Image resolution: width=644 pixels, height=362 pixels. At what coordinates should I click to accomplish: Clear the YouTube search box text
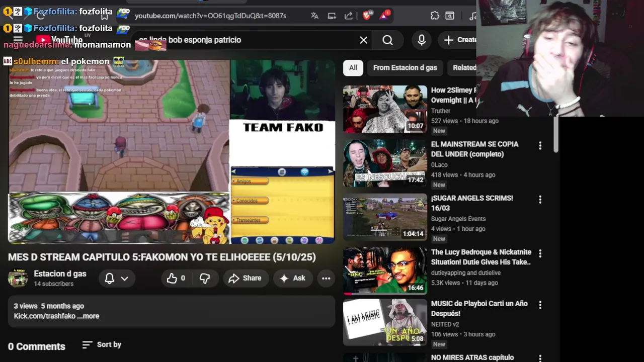[364, 40]
